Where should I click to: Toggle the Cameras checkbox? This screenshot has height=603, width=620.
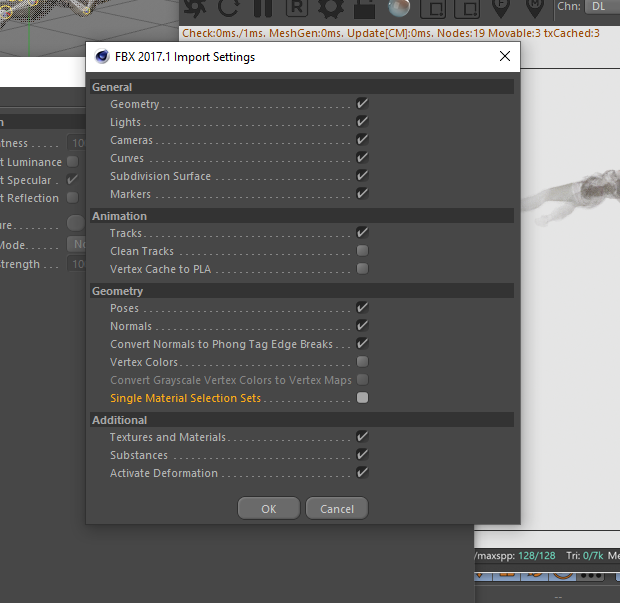click(362, 139)
